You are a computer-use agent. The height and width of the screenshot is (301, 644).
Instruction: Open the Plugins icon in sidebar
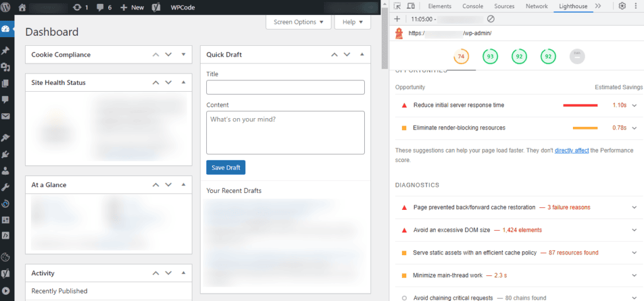6,153
